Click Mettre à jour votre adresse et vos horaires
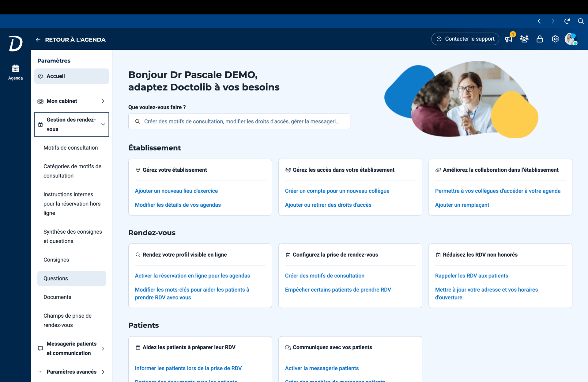 487,293
